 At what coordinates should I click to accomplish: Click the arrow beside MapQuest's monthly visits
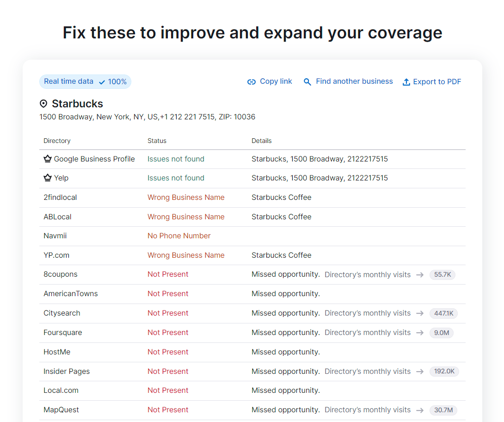coord(420,410)
